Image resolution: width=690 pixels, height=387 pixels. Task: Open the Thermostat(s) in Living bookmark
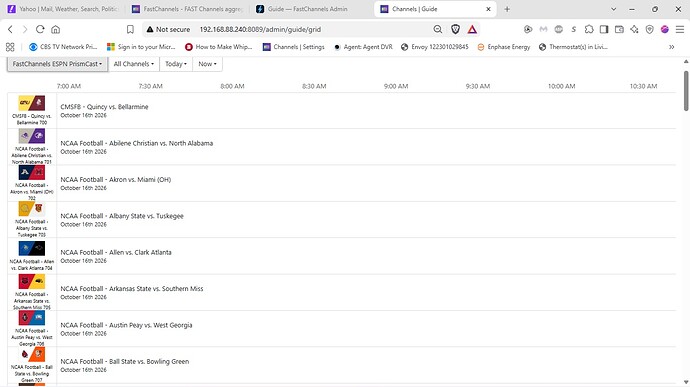(573, 47)
